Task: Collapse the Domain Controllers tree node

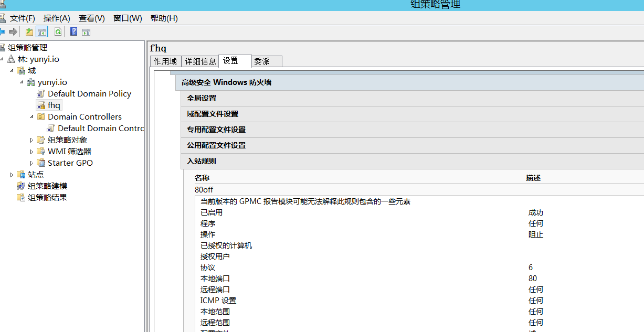Action: click(x=31, y=117)
